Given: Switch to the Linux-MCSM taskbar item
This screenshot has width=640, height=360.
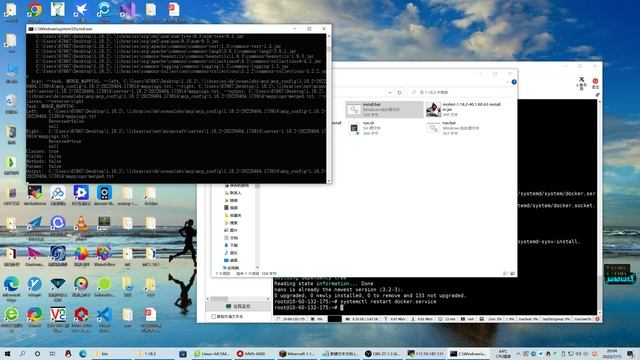Looking at the screenshot, I should [212, 353].
